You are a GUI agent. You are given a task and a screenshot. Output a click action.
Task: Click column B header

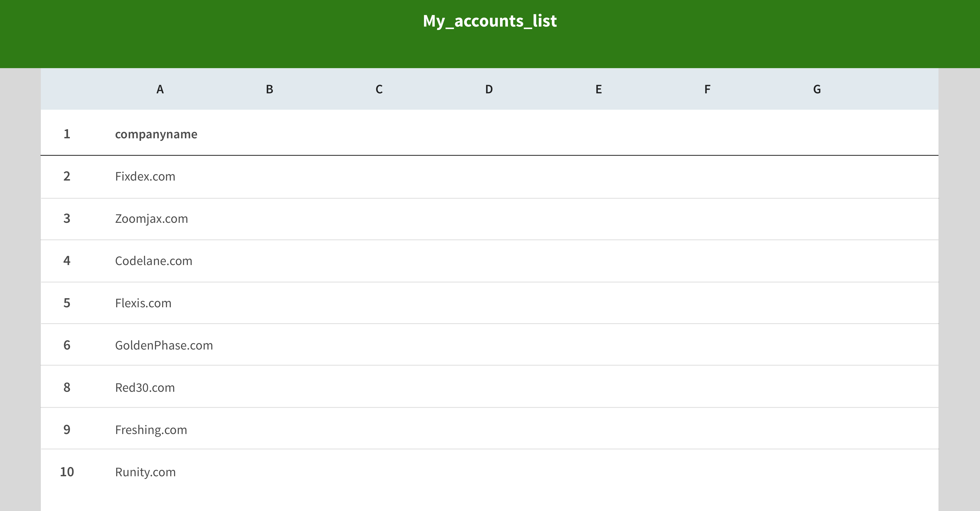click(269, 89)
